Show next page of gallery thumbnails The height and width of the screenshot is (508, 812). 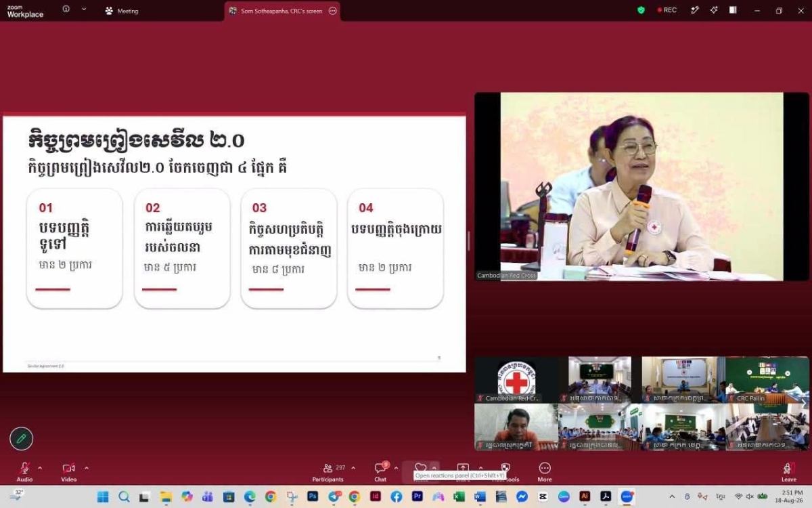point(803,402)
